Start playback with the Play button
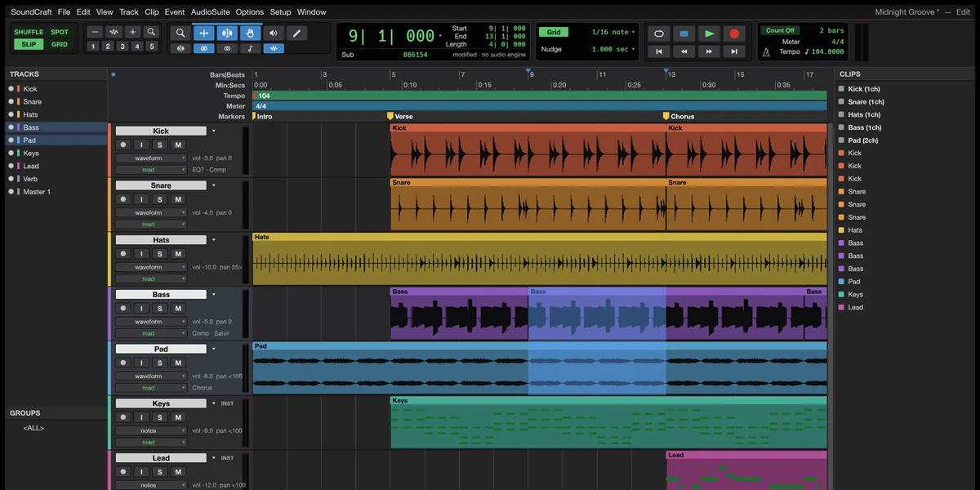 (x=709, y=33)
